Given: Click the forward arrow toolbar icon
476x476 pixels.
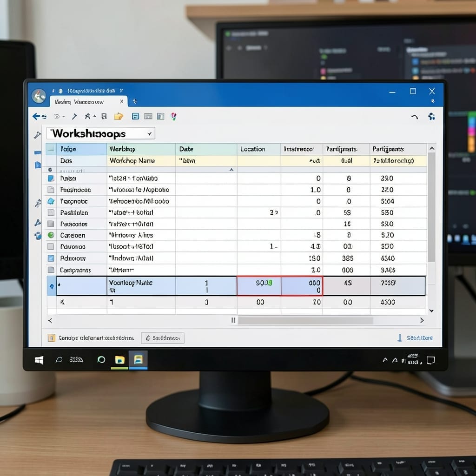Looking at the screenshot, I should (x=74, y=116).
